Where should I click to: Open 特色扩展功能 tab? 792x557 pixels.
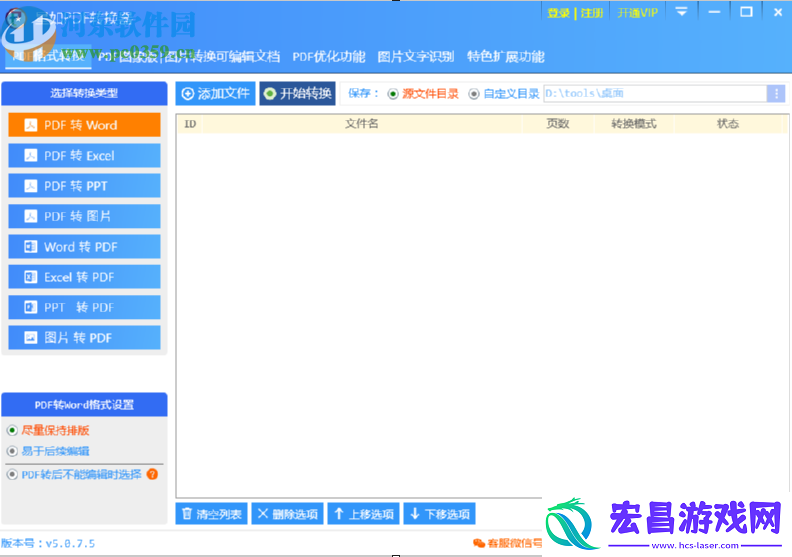tap(506, 57)
